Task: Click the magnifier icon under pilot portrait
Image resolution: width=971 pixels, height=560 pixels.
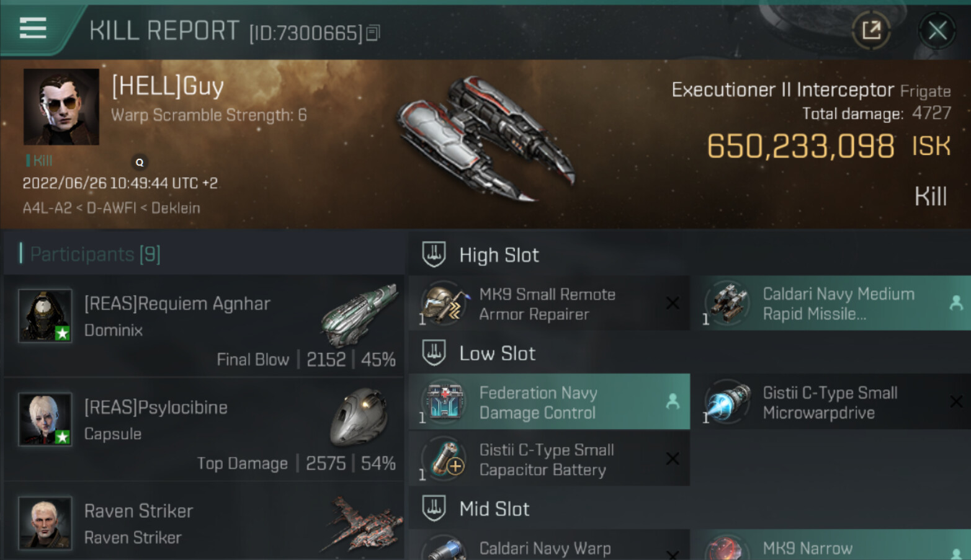Action: point(140,162)
